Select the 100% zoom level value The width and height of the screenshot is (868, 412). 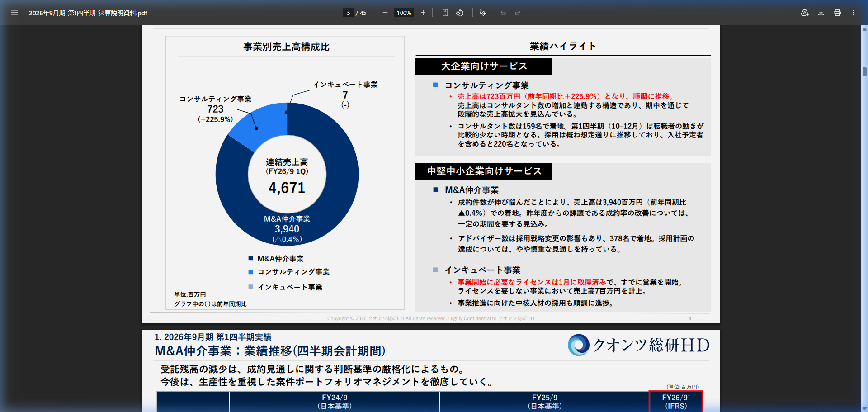click(403, 13)
